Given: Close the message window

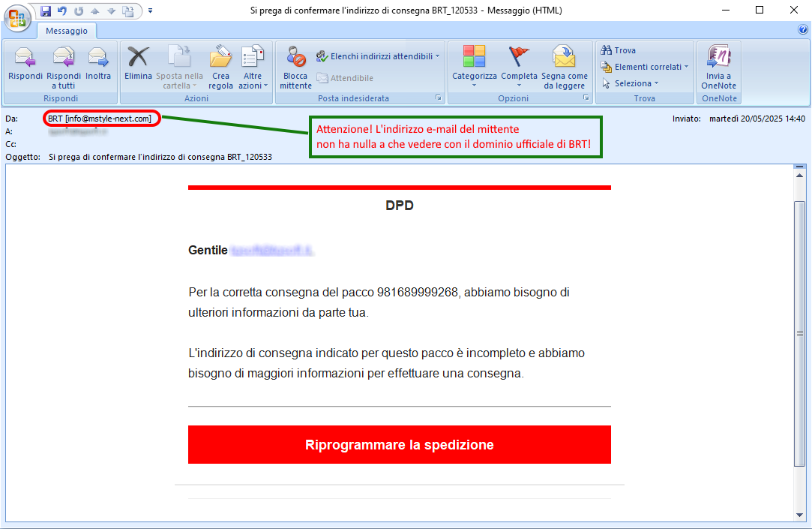Looking at the screenshot, I should pos(793,11).
